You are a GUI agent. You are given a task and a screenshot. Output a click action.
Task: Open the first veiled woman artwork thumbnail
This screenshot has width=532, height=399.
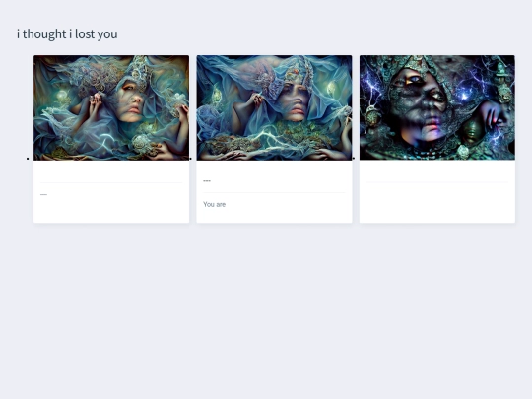tap(111, 107)
